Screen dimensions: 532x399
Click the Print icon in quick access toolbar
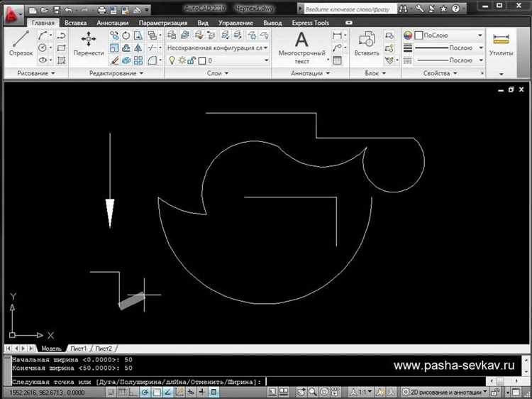click(x=102, y=10)
